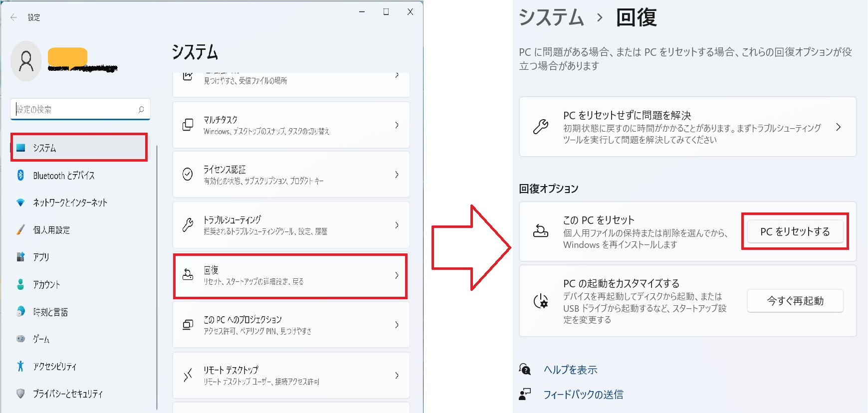Viewport: 868px width, 413px height.
Task: Select システム in the sidebar
Action: (x=79, y=148)
